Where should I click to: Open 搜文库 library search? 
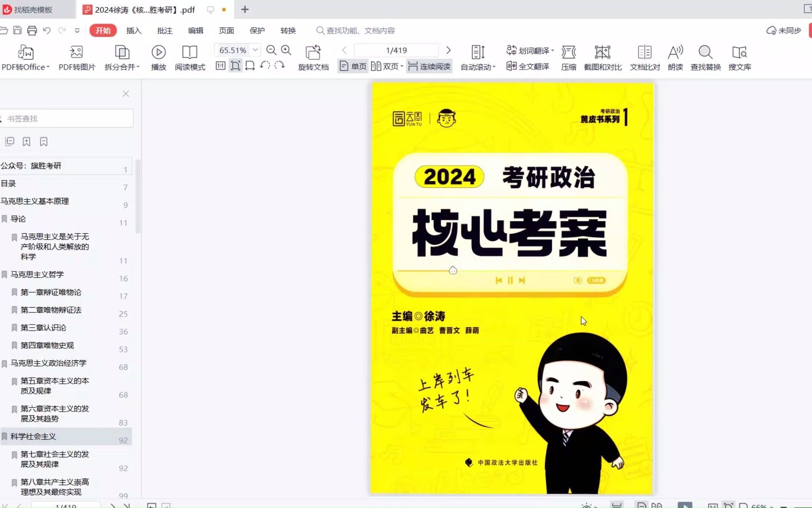tap(740, 58)
